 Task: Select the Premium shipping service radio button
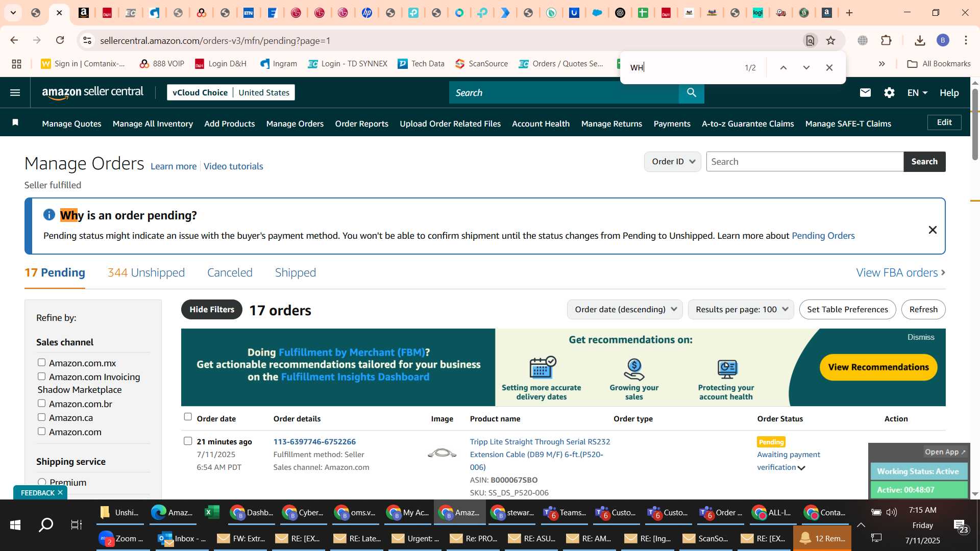coord(42,482)
